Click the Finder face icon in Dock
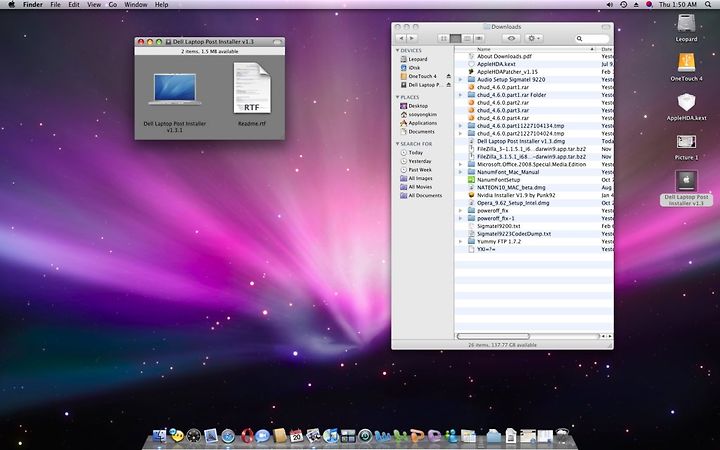This screenshot has height=450, width=720. 159,436
